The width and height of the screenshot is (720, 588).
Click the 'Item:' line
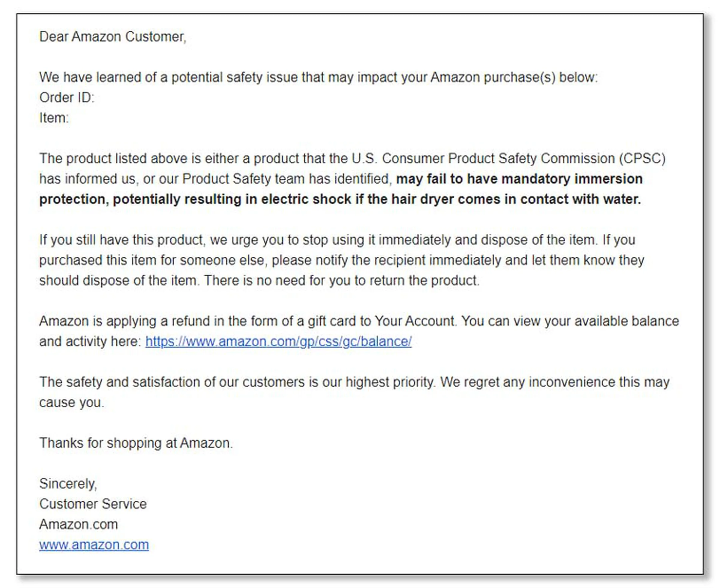pyautogui.click(x=54, y=118)
